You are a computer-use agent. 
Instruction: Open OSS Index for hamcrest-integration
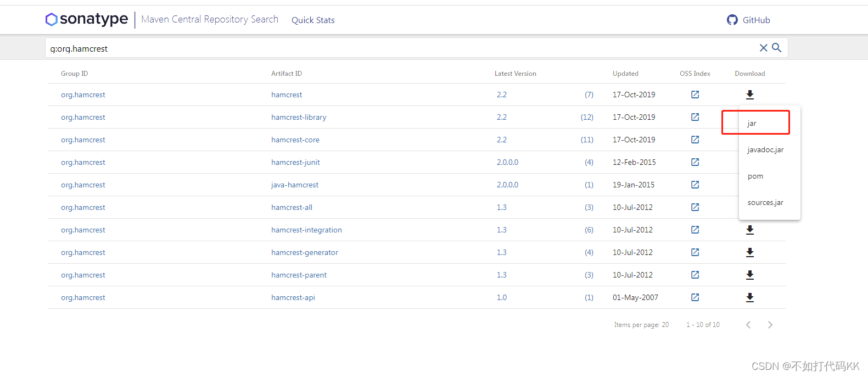[x=695, y=230]
